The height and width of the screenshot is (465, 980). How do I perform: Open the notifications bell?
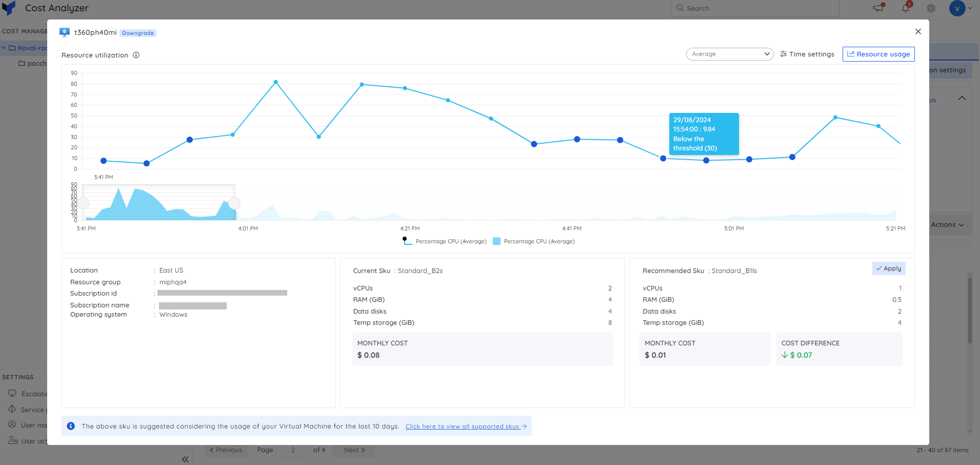pyautogui.click(x=906, y=8)
